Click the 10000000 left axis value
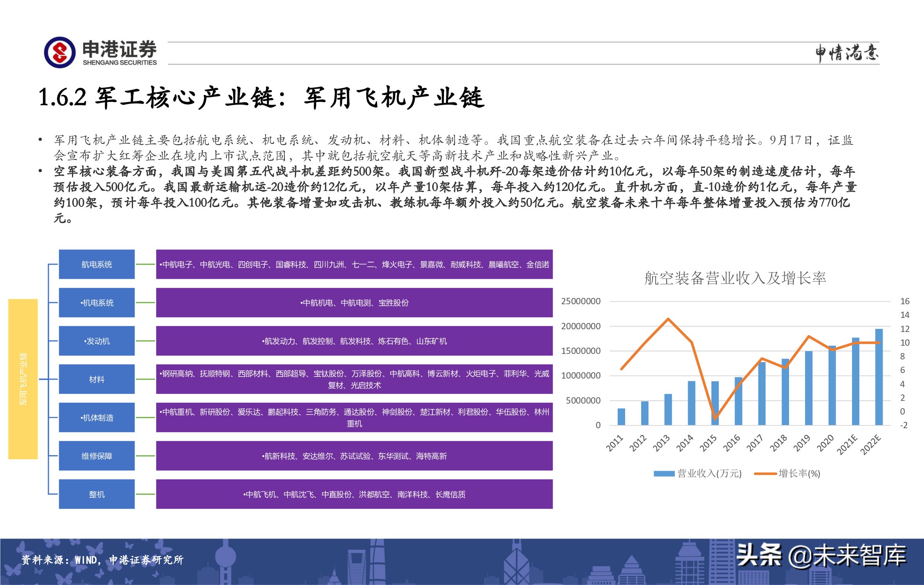This screenshot has width=924, height=585. click(x=581, y=375)
